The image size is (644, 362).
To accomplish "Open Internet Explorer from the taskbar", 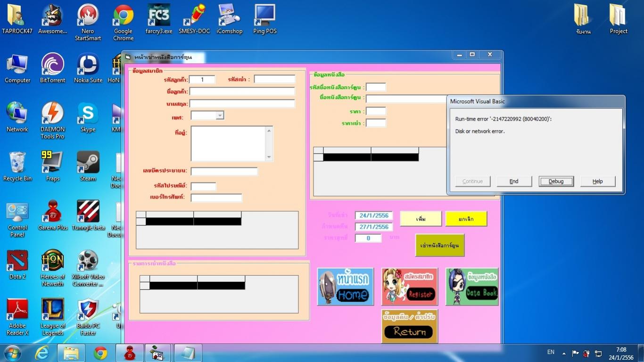I will pyautogui.click(x=42, y=353).
